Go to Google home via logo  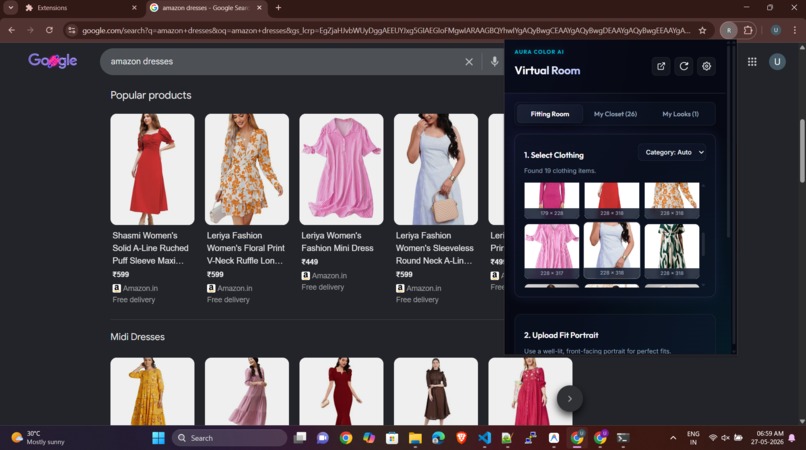point(52,61)
